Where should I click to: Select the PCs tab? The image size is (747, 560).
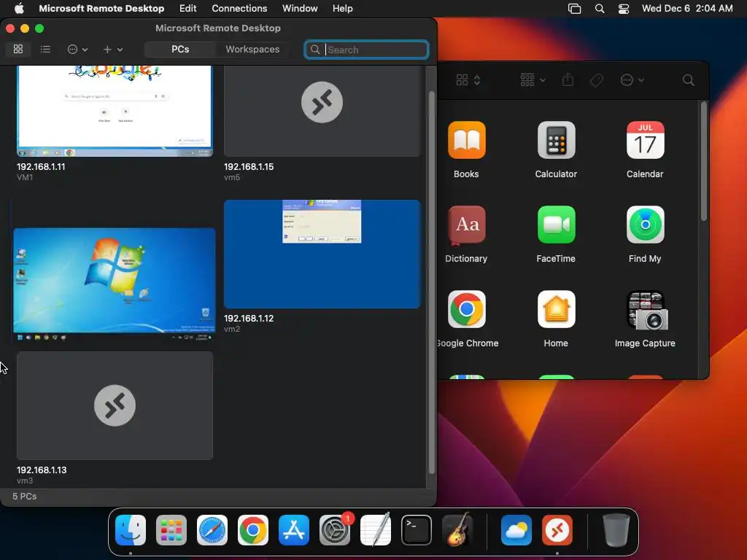180,49
